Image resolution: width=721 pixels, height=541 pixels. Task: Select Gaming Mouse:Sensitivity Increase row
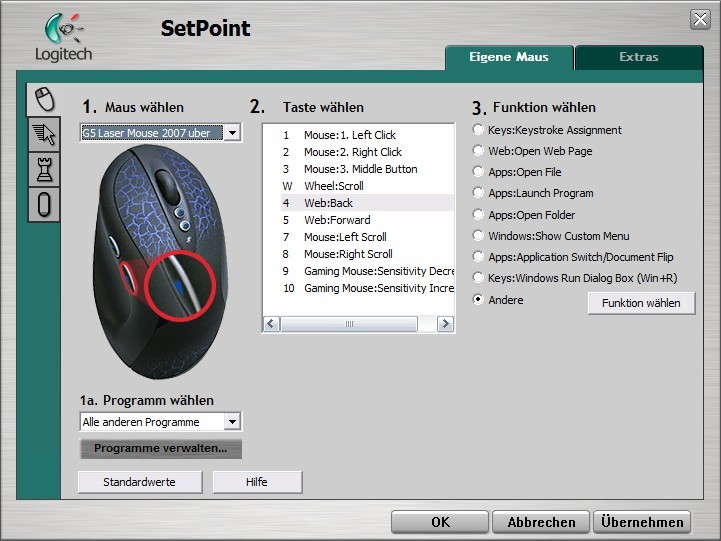pos(367,288)
